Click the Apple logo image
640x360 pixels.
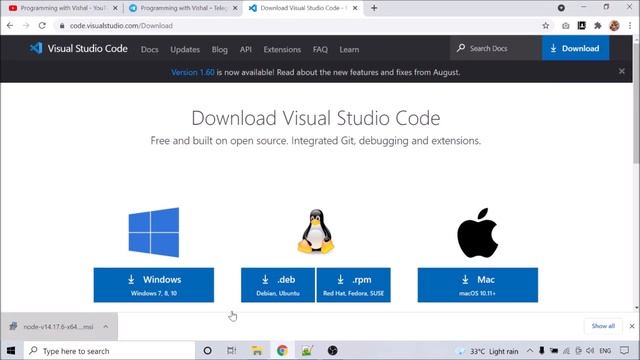[478, 233]
